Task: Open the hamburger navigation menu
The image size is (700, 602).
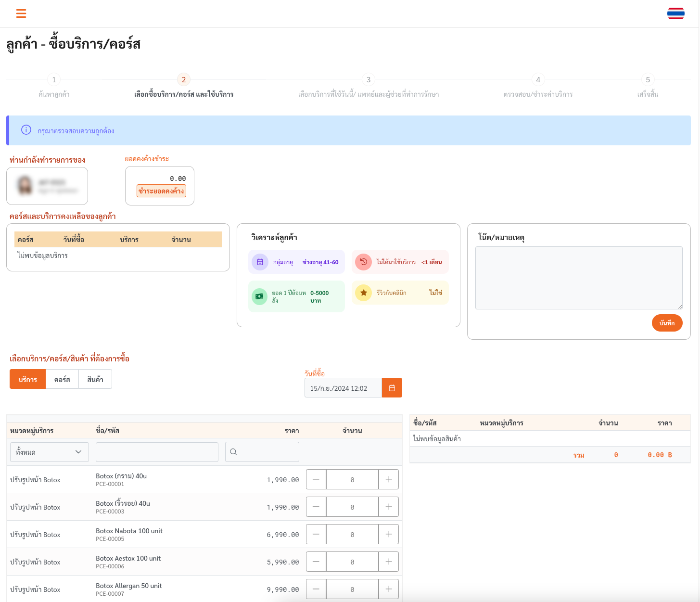Action: coord(21,13)
